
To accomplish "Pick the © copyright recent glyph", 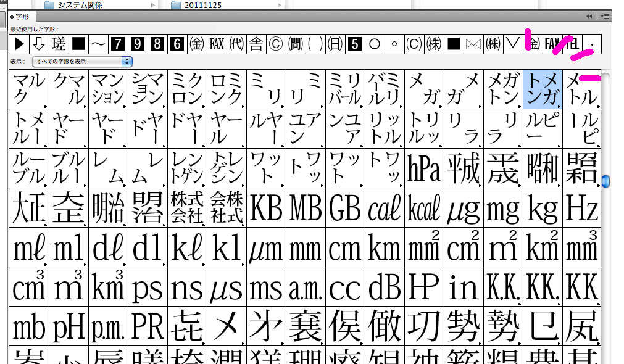I will point(276,44).
